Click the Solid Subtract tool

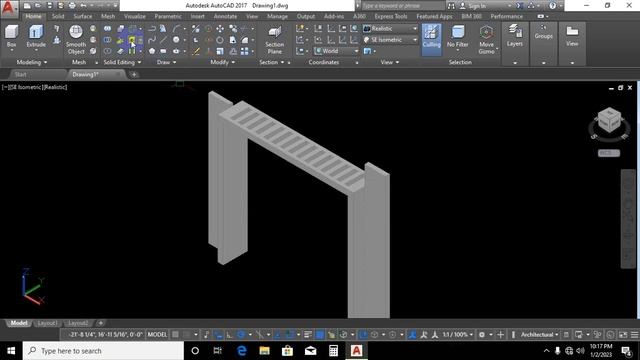(x=107, y=40)
